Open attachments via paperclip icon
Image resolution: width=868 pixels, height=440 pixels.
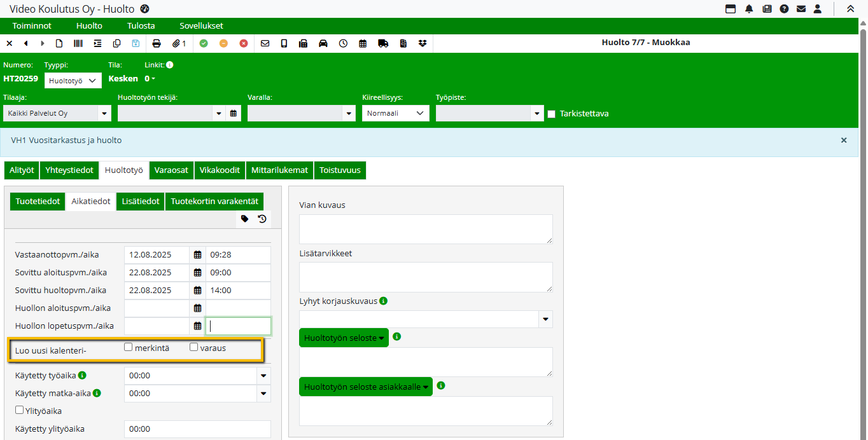pyautogui.click(x=179, y=43)
